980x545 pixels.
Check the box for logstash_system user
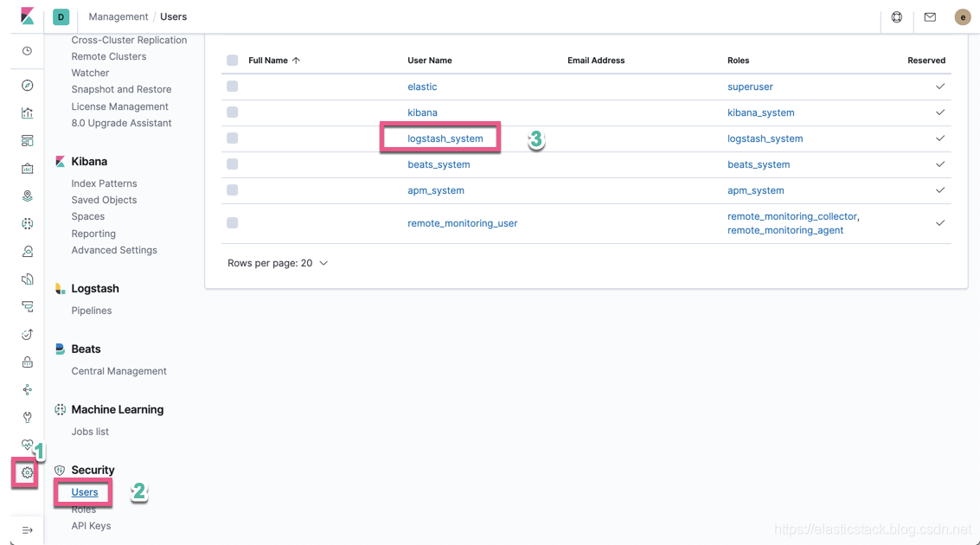pyautogui.click(x=233, y=138)
